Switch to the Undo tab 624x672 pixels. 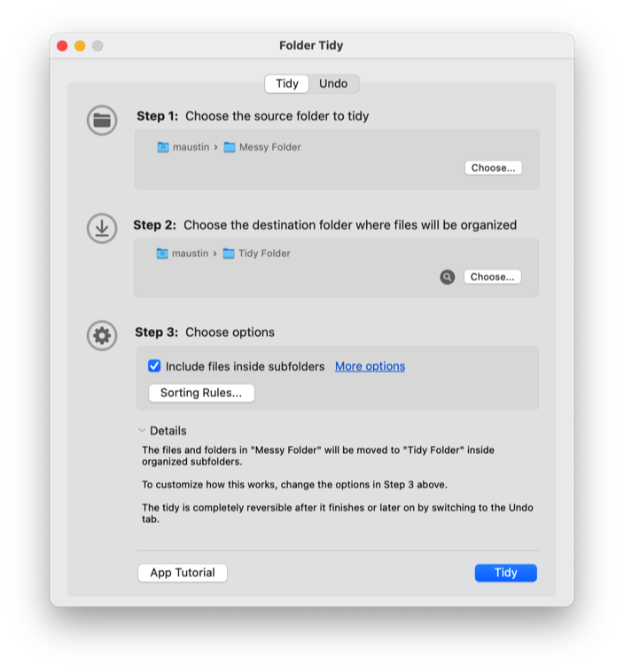pyautogui.click(x=333, y=83)
